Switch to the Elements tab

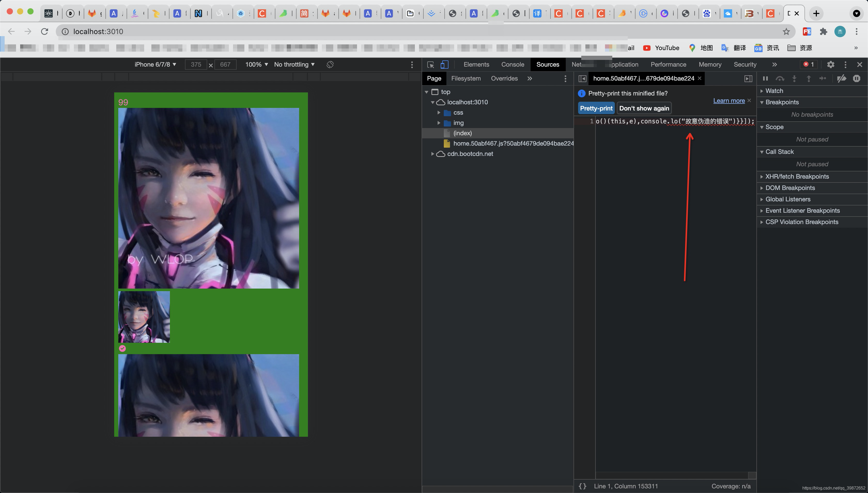[x=476, y=64]
